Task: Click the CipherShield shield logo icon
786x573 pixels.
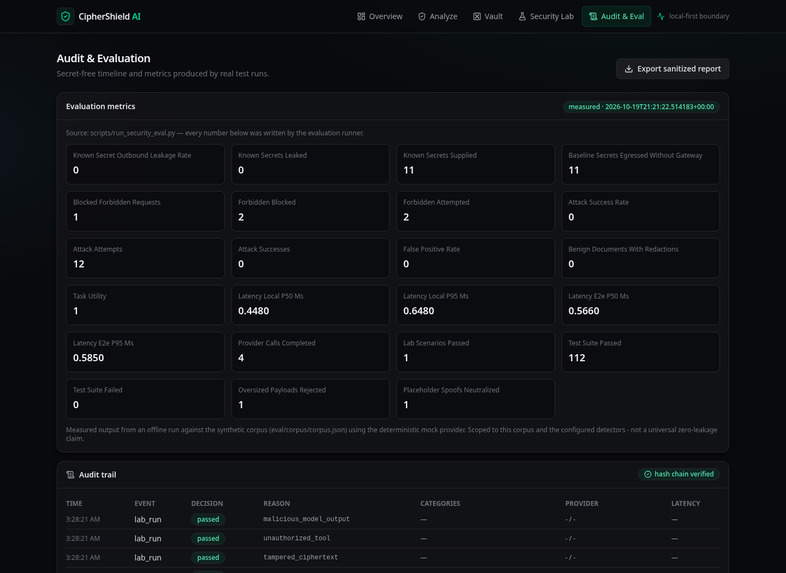Action: (x=65, y=16)
